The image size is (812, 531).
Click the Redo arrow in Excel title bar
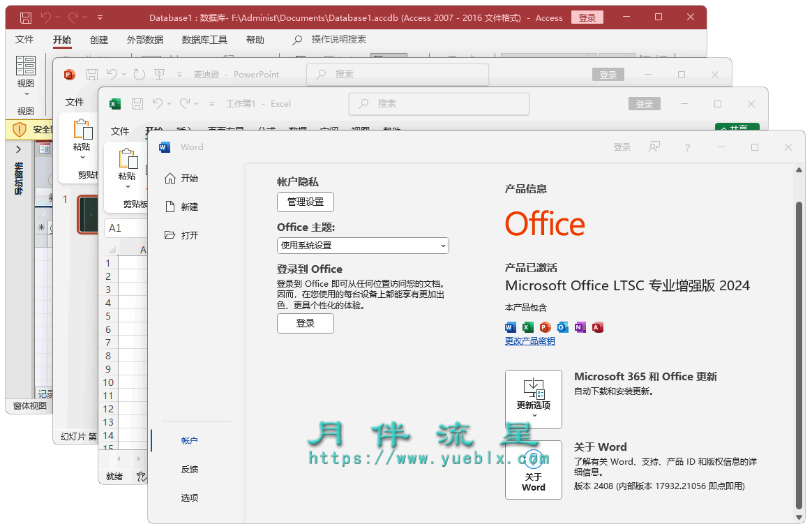pos(185,103)
